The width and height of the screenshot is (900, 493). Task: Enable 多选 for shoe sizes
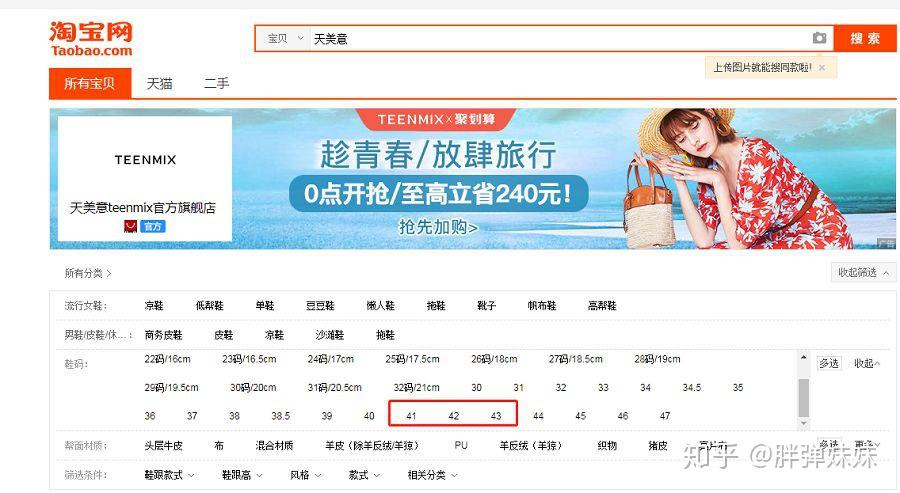click(829, 363)
